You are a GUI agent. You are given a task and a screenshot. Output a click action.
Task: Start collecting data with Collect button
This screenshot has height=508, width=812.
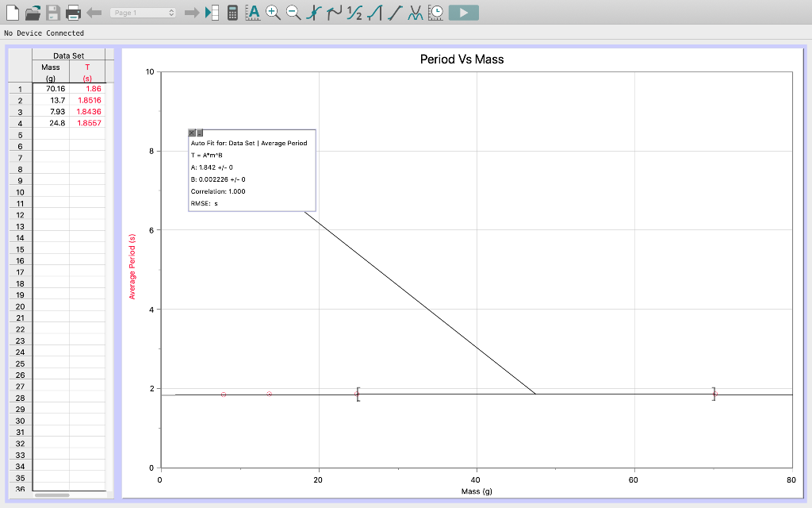(x=464, y=12)
